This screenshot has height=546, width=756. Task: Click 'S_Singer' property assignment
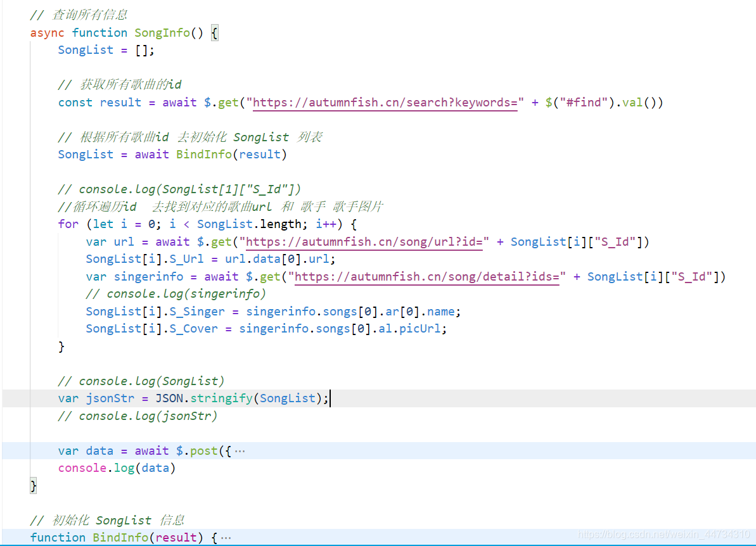pyautogui.click(x=196, y=311)
